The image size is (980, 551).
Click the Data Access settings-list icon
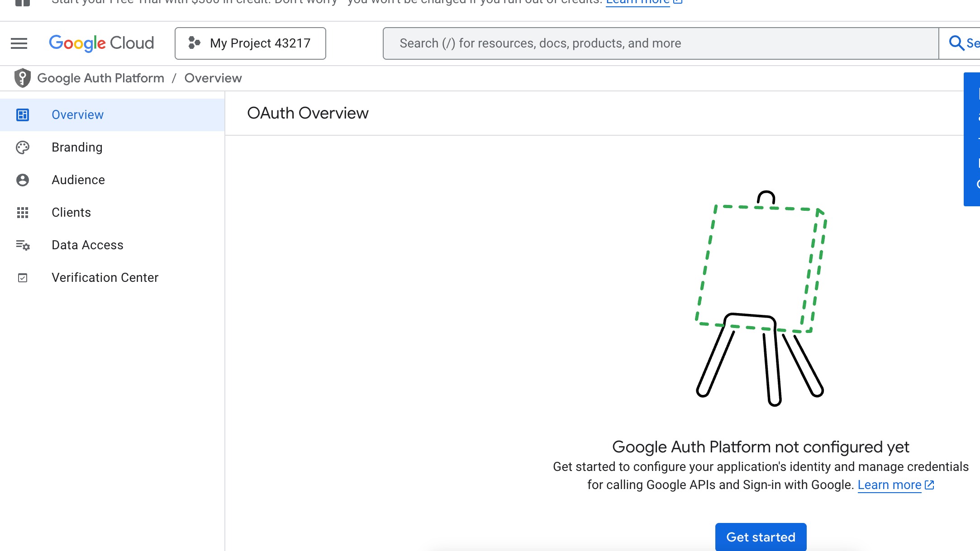[x=23, y=245]
